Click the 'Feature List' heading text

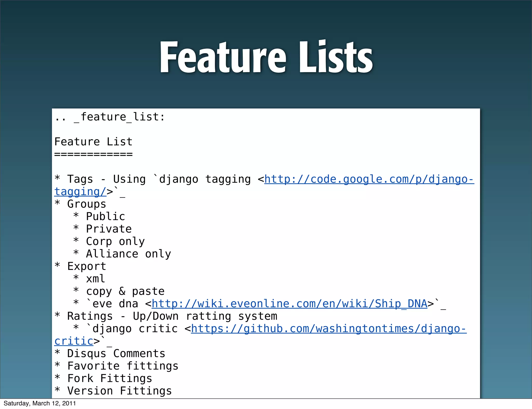94,142
